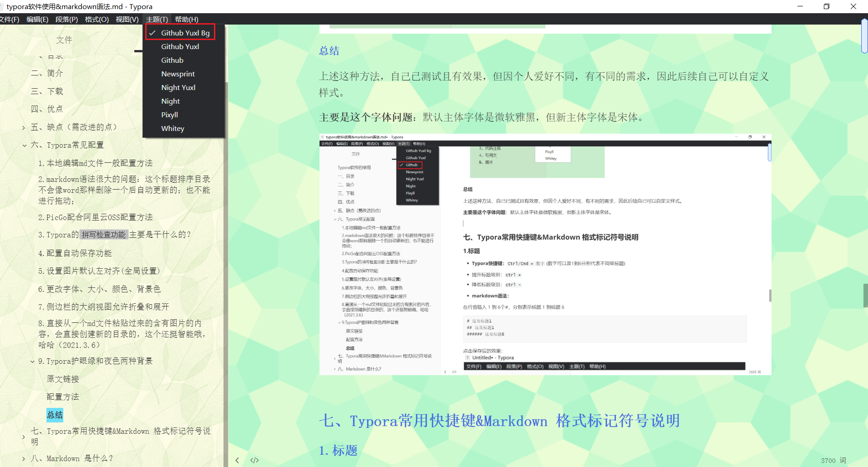Screen dimensions: 868x467
Task: Choose the Github Yuxl theme
Action: pyautogui.click(x=180, y=46)
